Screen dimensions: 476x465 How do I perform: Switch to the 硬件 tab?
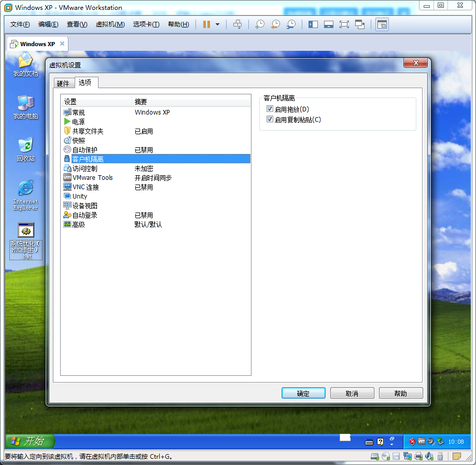click(x=64, y=83)
